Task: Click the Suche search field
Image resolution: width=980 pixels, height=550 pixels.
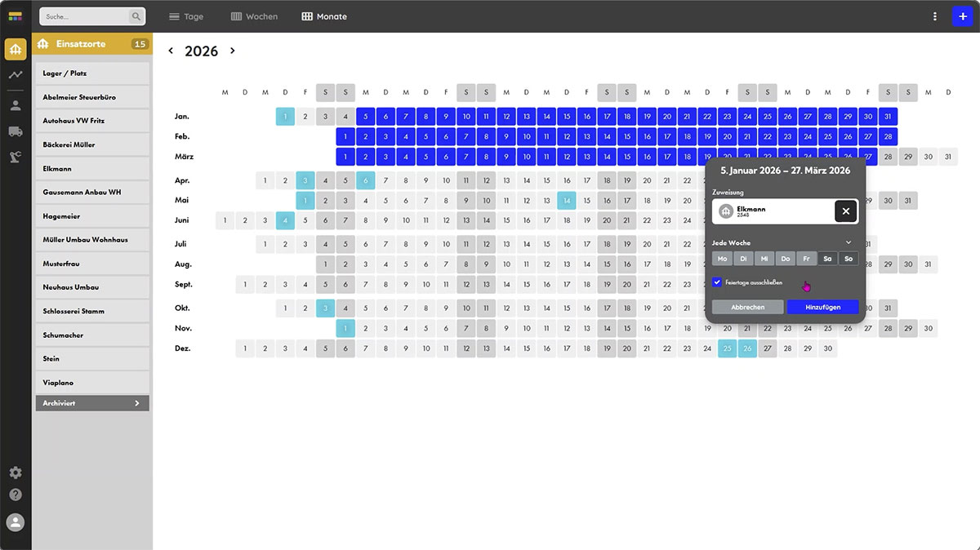Action: (86, 16)
